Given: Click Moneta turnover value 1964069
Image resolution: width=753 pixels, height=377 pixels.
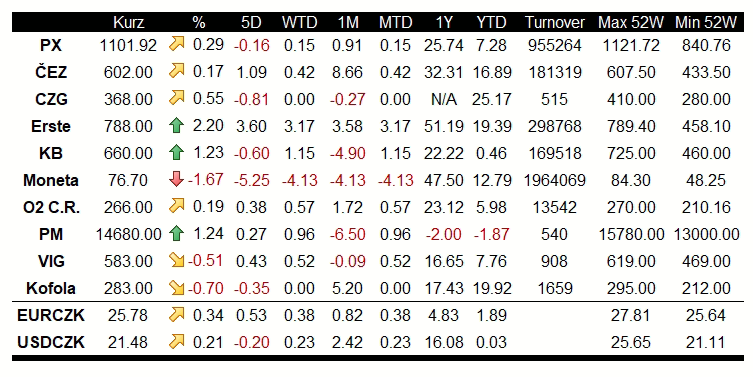Looking at the screenshot, I should 555,180.
